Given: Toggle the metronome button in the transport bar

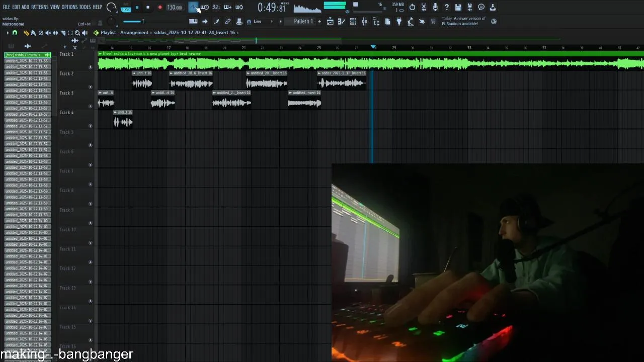Looking at the screenshot, I should point(193,7).
